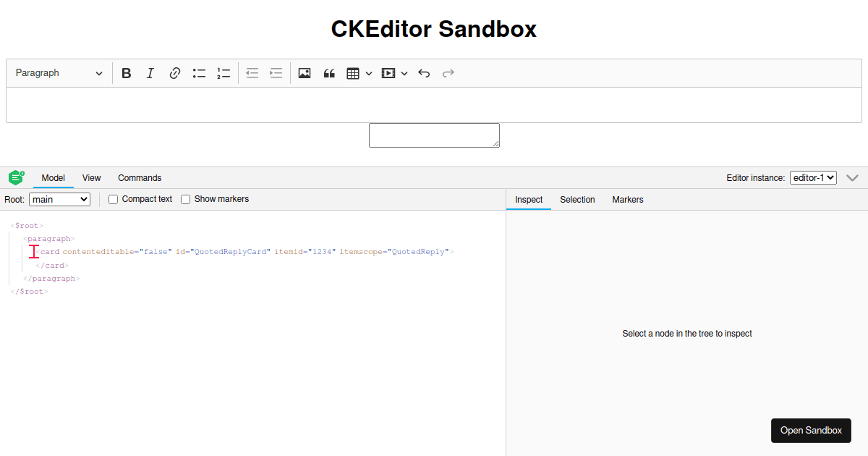Click into the editor content area
The height and width of the screenshot is (456, 868).
click(434, 105)
